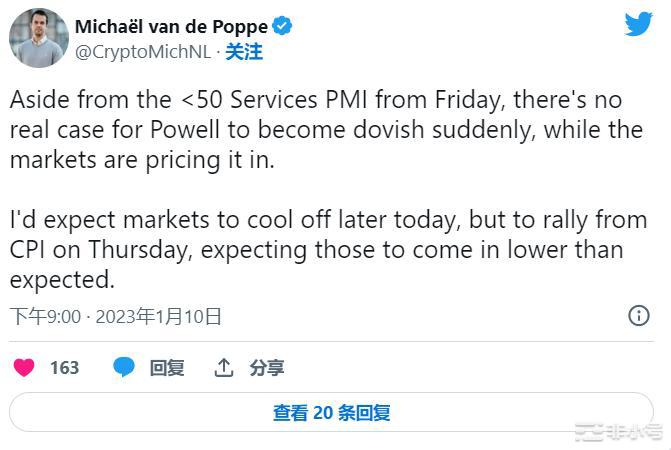This screenshot has height=450, width=671.
Task: Follow the author via 关注
Action: (244, 52)
